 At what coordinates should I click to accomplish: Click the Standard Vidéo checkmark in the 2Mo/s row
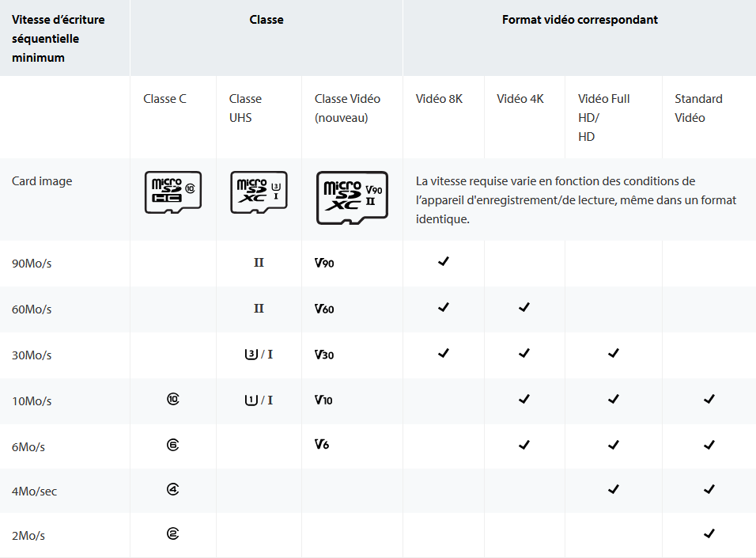[709, 533]
